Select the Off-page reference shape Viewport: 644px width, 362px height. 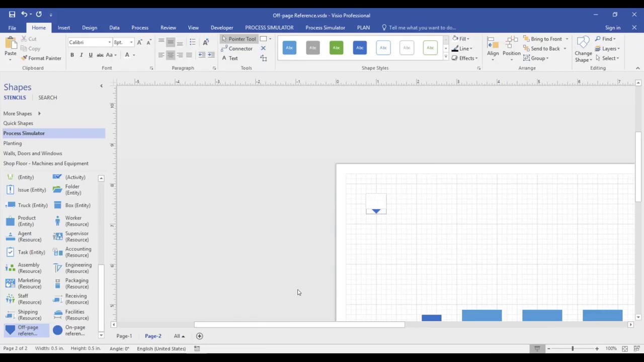26,330
